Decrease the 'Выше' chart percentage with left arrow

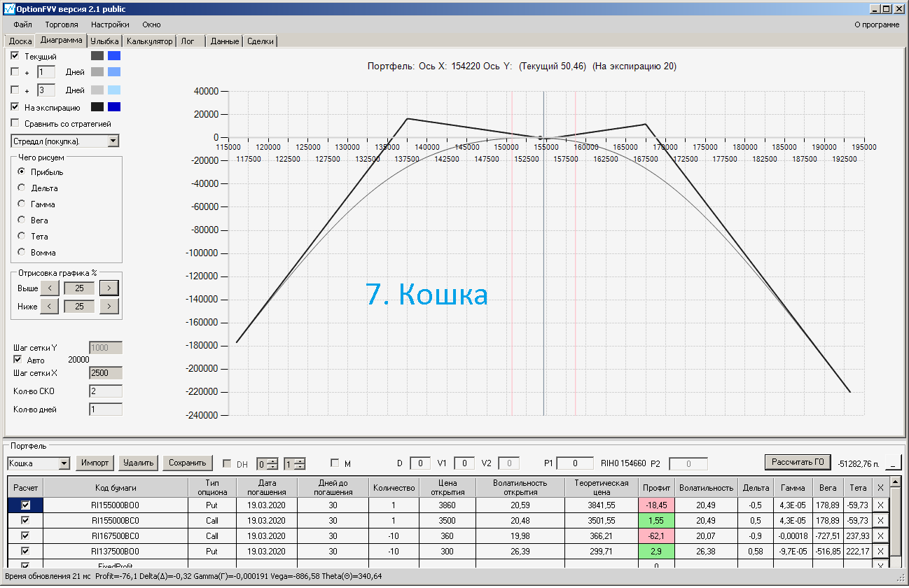coord(49,288)
